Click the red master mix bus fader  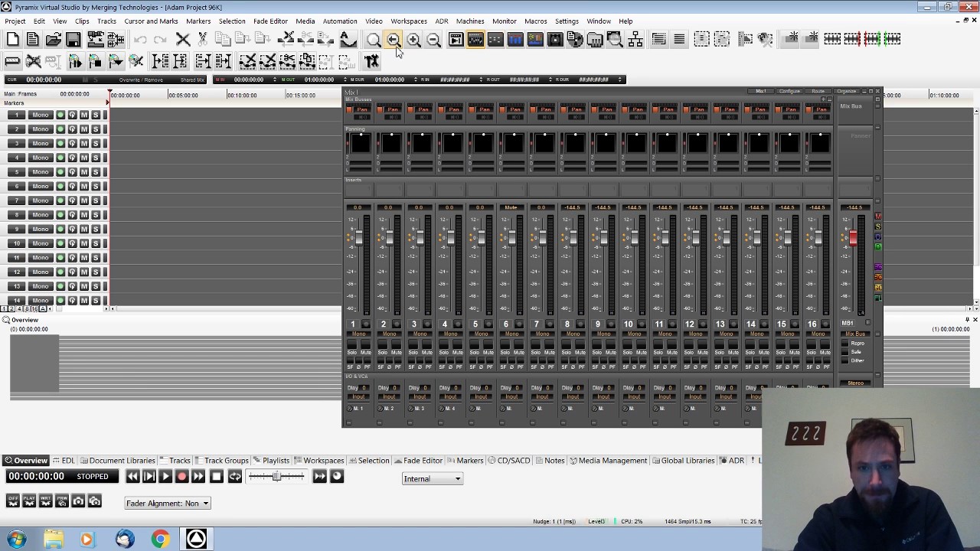(x=853, y=238)
